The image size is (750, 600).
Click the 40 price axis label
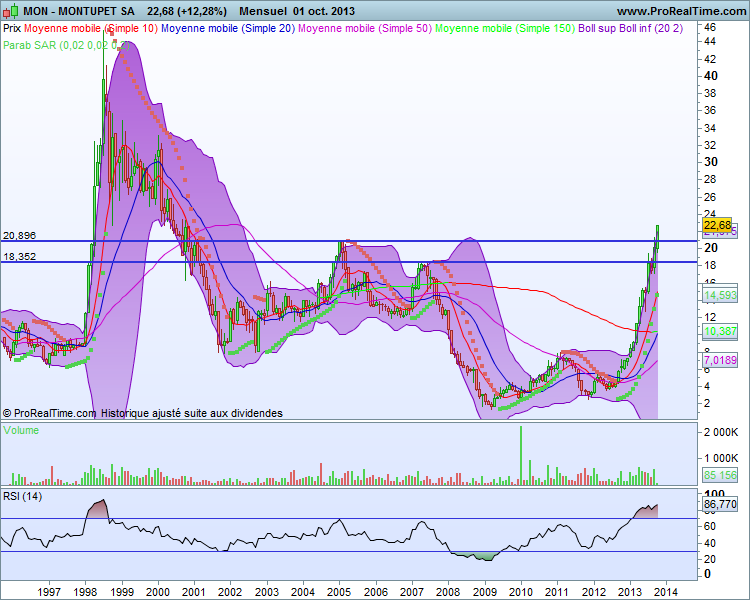click(711, 76)
